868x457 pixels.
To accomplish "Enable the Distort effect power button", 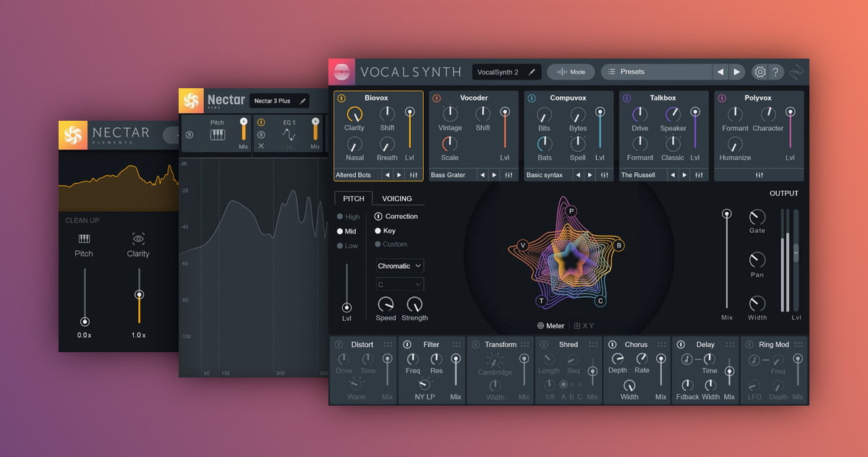I will coord(339,345).
